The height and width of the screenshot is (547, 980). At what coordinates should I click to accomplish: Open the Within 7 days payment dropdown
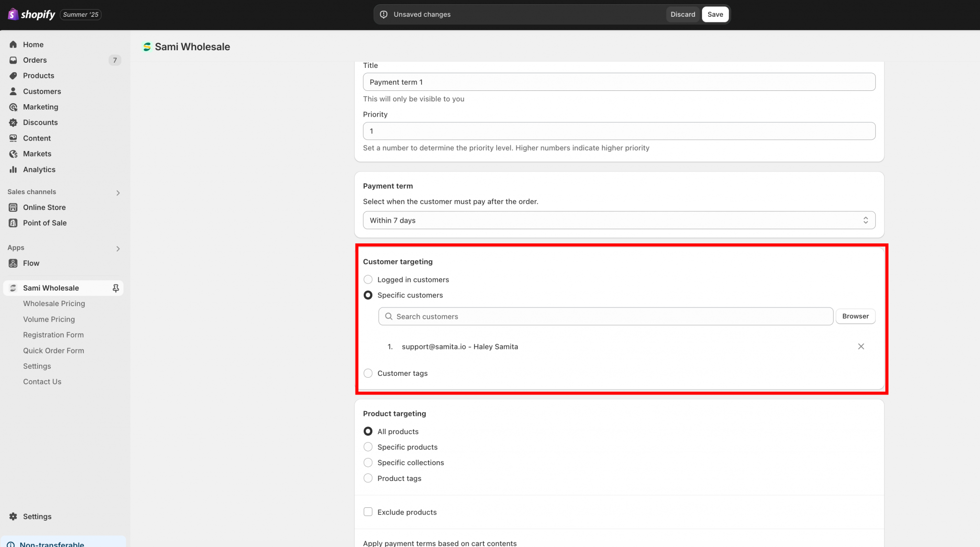[619, 220]
